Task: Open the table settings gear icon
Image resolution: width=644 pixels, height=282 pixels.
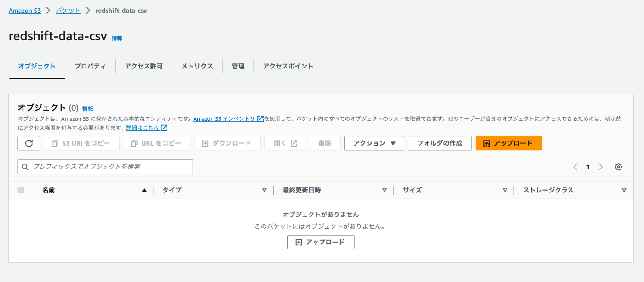Action: (x=619, y=167)
